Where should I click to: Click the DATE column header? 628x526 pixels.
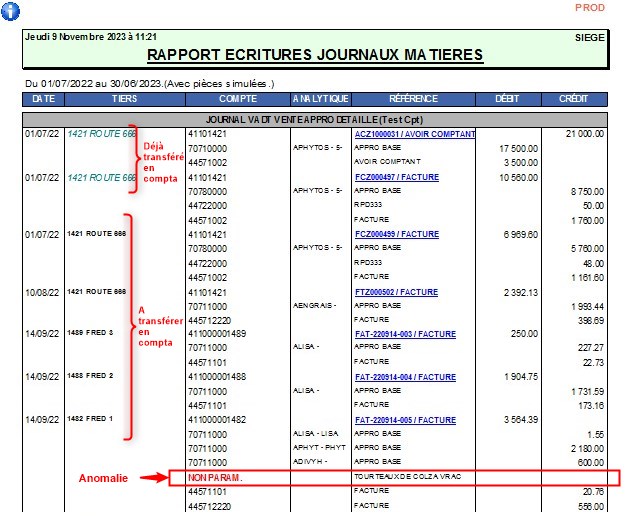[43, 99]
